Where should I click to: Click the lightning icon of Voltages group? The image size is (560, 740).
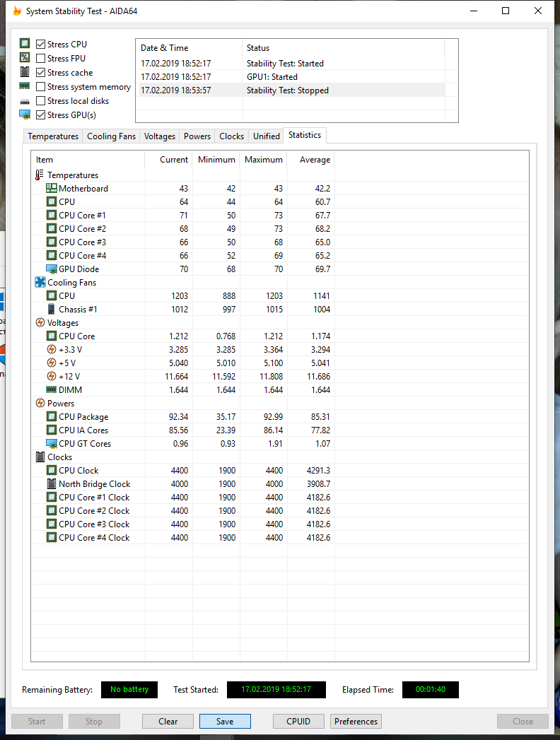pos(40,323)
